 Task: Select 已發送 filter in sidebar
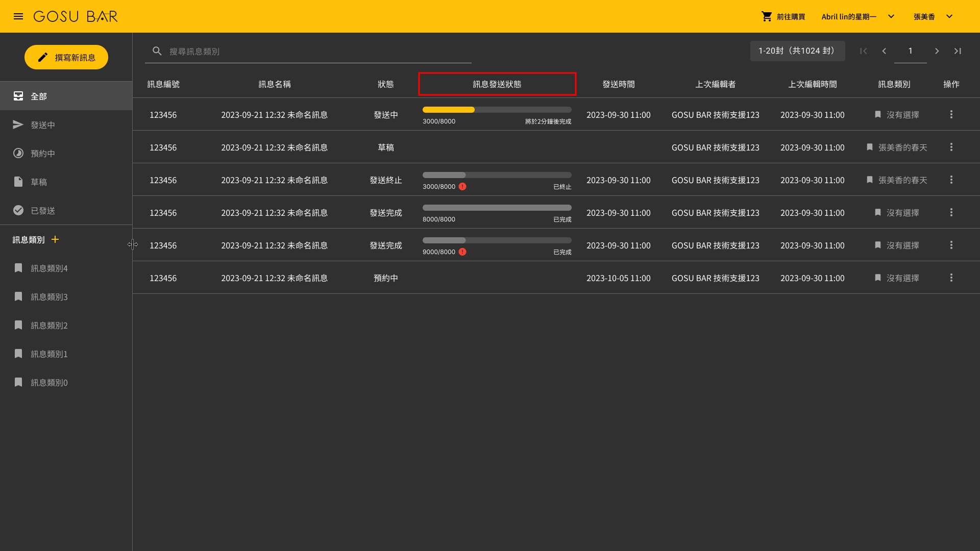tap(66, 210)
